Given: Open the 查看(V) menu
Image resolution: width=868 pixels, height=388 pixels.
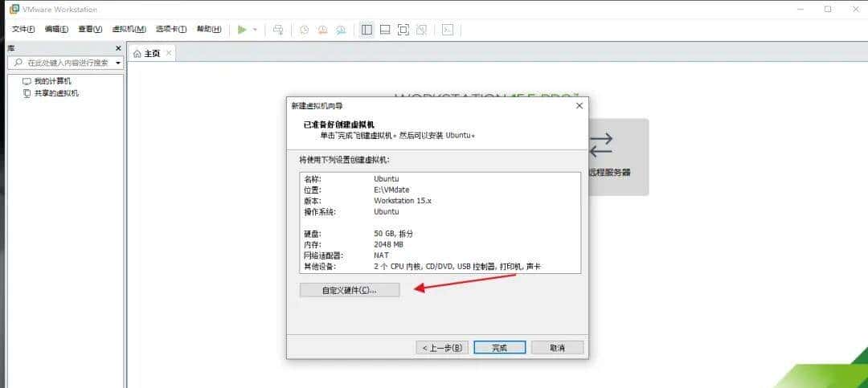Looking at the screenshot, I should pos(90,30).
